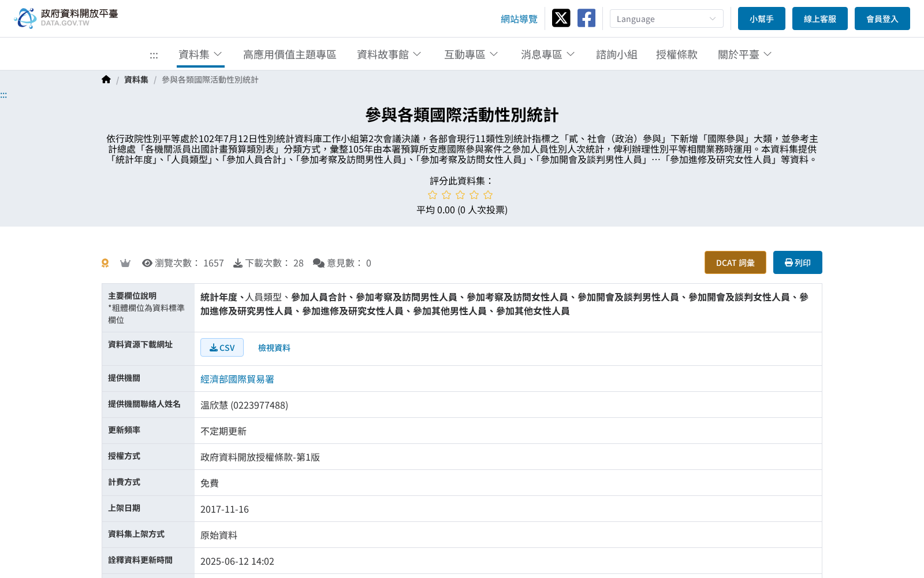Click the 瀏覽次數 1657 text
This screenshot has width=924, height=578.
click(x=189, y=263)
